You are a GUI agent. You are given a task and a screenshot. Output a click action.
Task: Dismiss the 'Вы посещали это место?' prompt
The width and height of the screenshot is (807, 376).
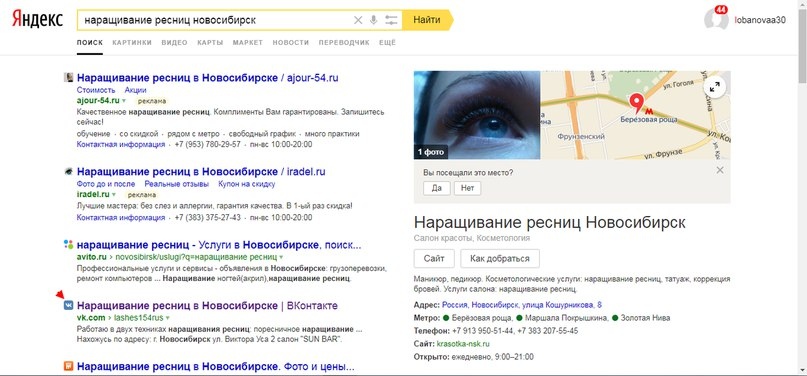coord(720,170)
